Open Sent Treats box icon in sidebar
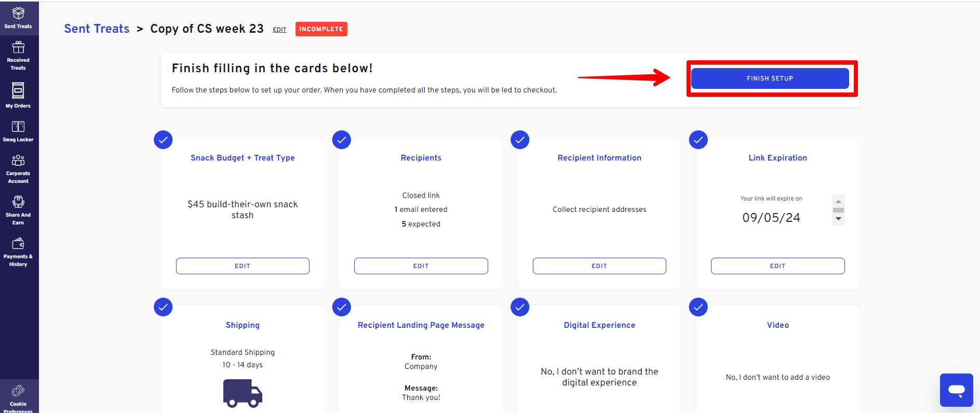Viewport: 980px width, 413px height. pyautogui.click(x=18, y=14)
